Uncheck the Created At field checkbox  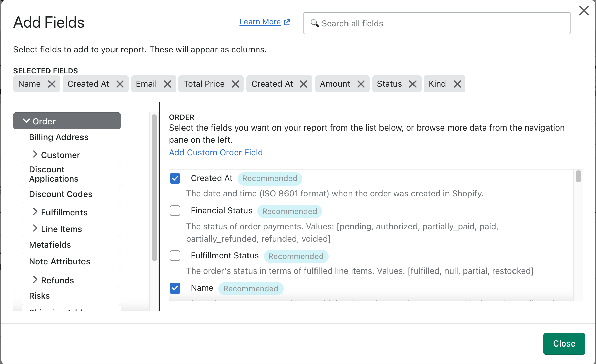tap(175, 178)
